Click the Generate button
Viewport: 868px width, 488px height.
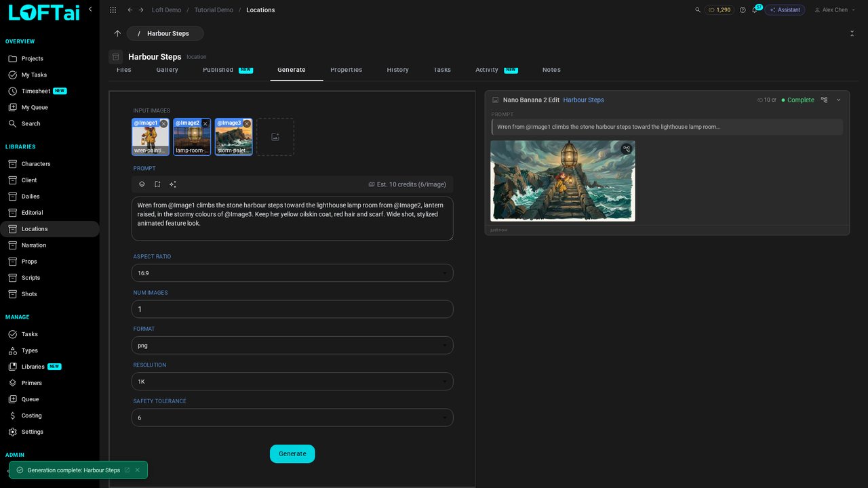point(292,454)
